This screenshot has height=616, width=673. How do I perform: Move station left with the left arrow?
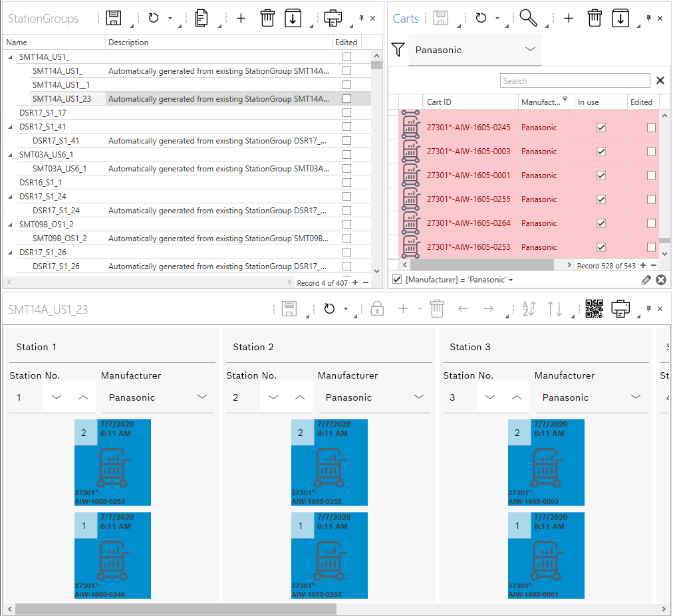point(463,308)
